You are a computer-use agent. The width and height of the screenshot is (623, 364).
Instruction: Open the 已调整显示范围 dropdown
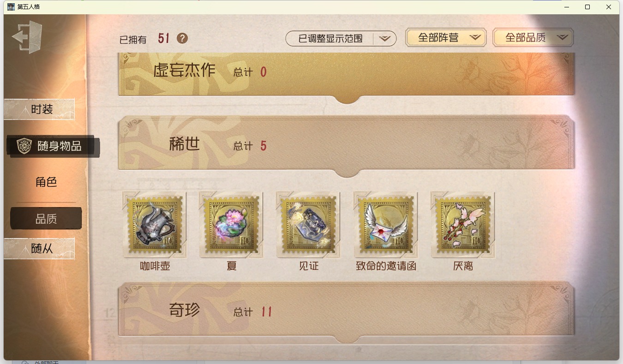(x=341, y=39)
